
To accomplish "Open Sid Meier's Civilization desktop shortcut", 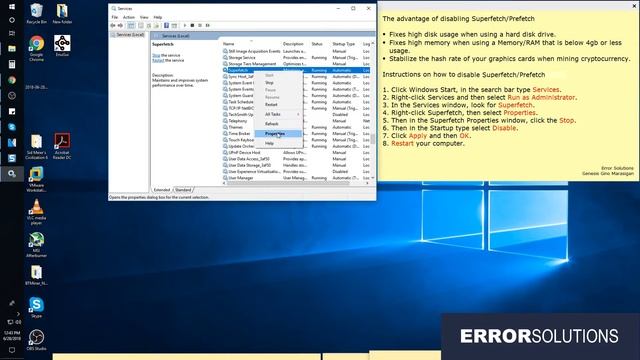I will pyautogui.click(x=36, y=146).
